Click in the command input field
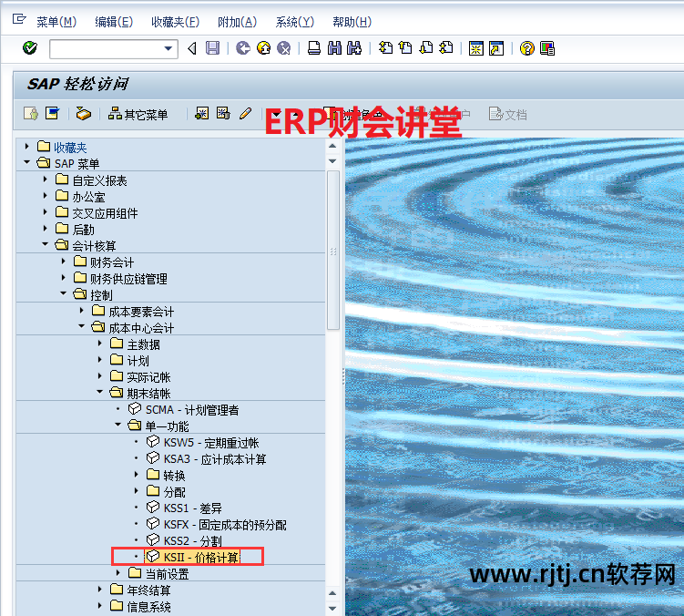 pyautogui.click(x=107, y=48)
